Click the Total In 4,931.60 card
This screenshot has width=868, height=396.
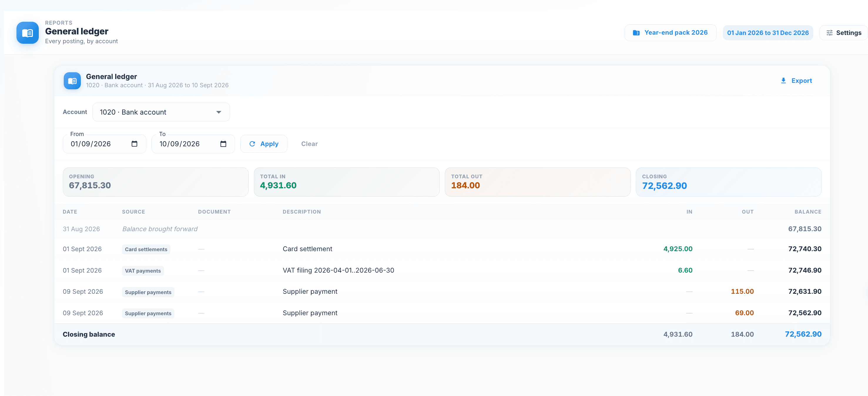[346, 182]
